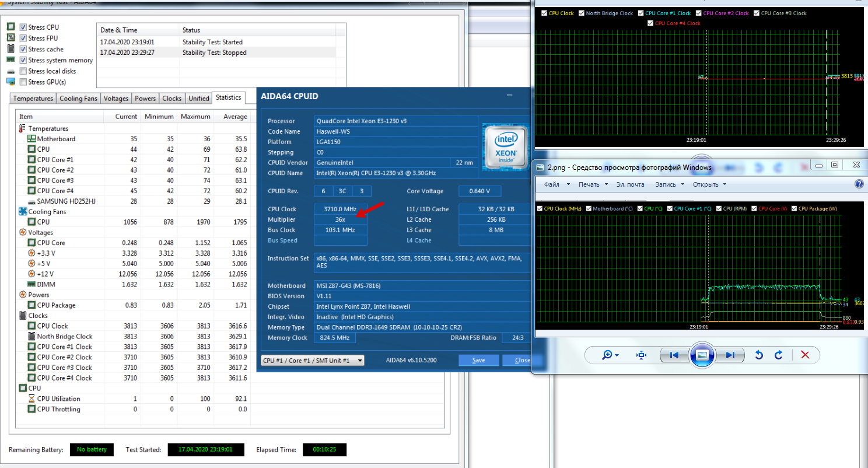Screen dimensions: 868x468
Task: Click the monitor icon beside Stress GPU(s)
Action: pyautogui.click(x=10, y=82)
